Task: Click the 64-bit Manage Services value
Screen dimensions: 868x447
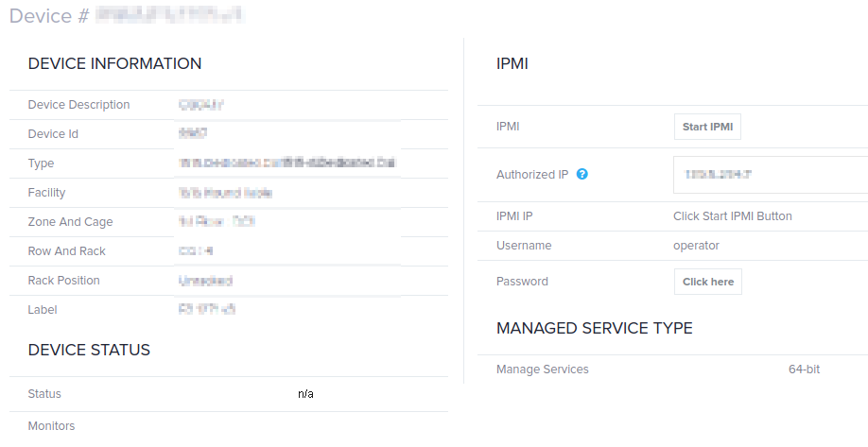Action: tap(805, 369)
